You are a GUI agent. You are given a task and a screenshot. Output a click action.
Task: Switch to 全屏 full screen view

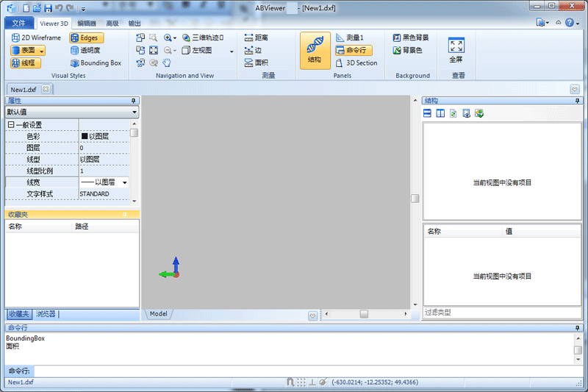(x=456, y=50)
